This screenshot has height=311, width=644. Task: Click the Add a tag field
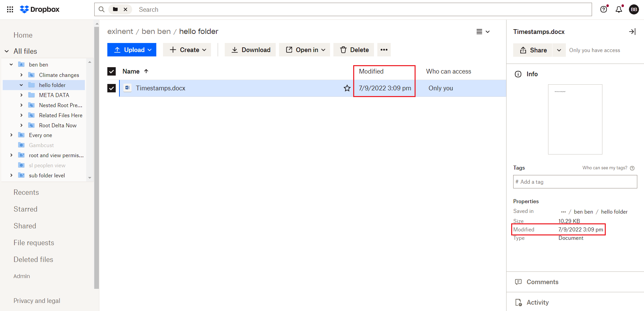pos(575,182)
